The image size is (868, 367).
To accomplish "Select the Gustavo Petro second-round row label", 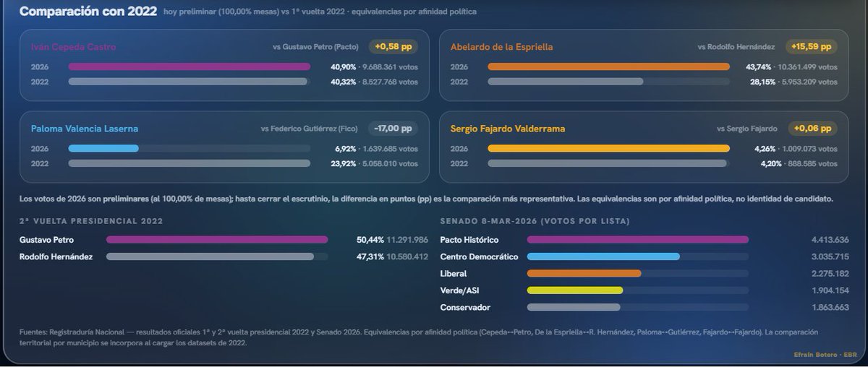I will (x=47, y=239).
